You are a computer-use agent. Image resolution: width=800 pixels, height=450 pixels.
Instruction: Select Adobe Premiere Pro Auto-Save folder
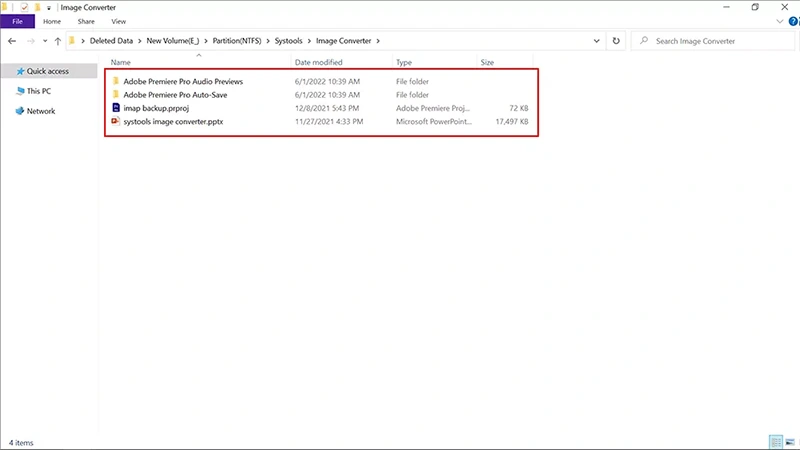[x=175, y=94]
